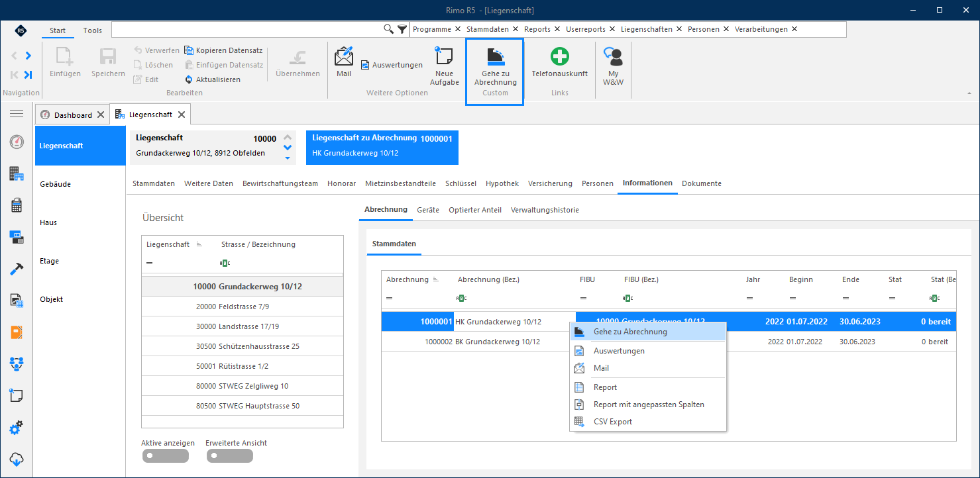Click the hammer icon in the sidebar
The image size is (980, 478).
coord(17,269)
